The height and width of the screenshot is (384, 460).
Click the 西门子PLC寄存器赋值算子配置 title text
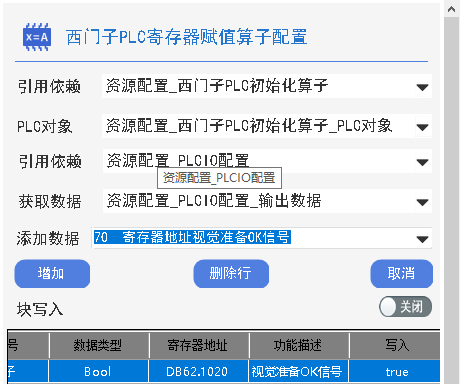tap(187, 37)
